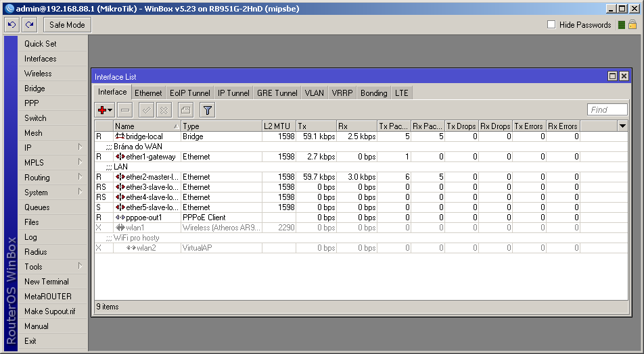Open the Wireless menu item
The image size is (644, 354).
click(x=38, y=74)
